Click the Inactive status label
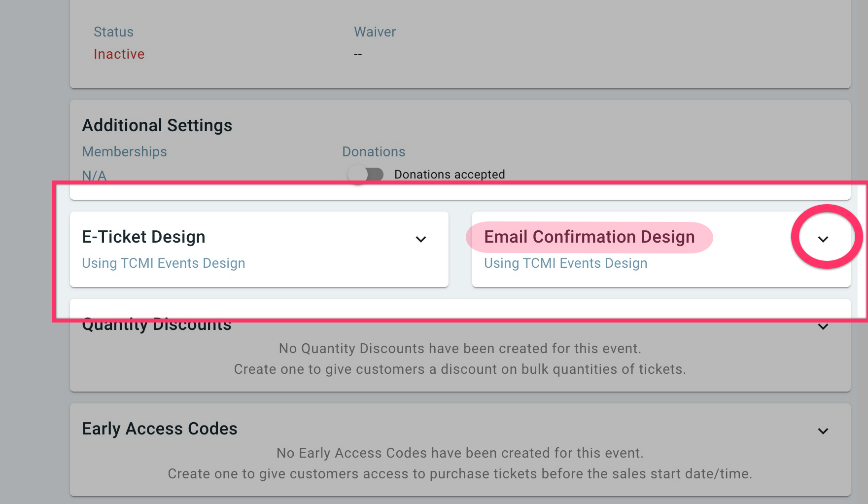 pos(119,54)
